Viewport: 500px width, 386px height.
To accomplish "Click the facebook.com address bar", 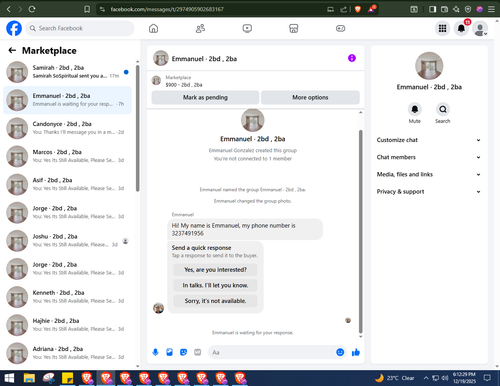I will tap(213, 9).
